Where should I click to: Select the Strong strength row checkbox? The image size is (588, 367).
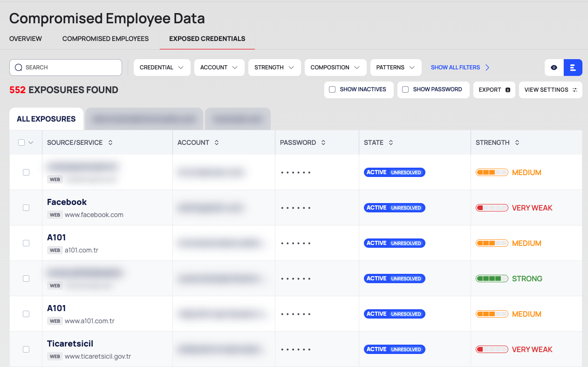point(26,279)
